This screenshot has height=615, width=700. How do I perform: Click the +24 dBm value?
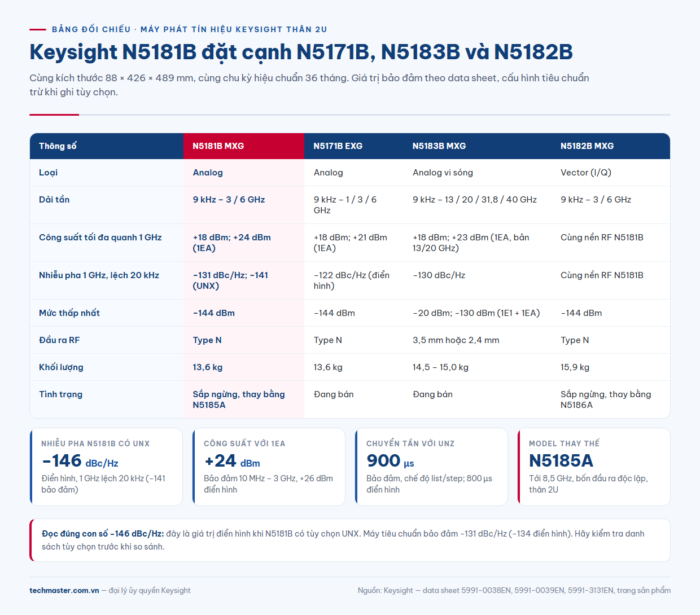[x=232, y=461]
